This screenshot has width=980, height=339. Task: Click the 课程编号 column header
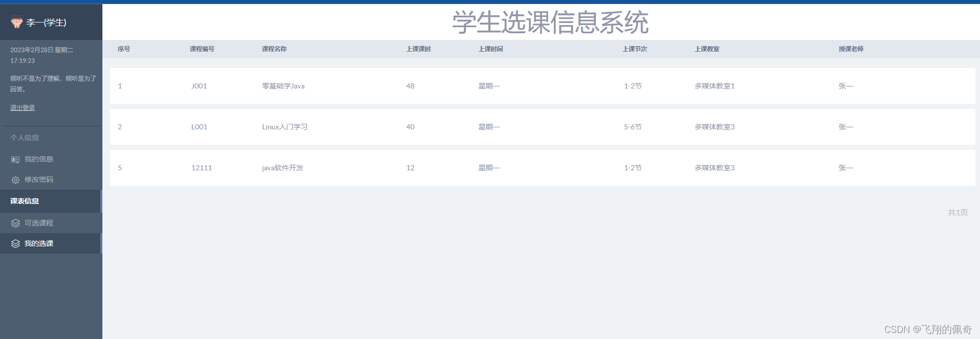(202, 49)
